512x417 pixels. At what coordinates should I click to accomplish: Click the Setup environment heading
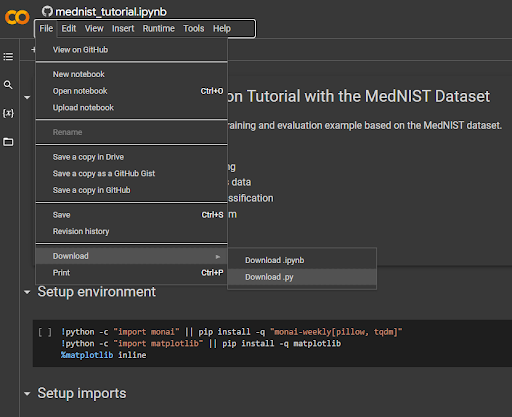tap(97, 292)
